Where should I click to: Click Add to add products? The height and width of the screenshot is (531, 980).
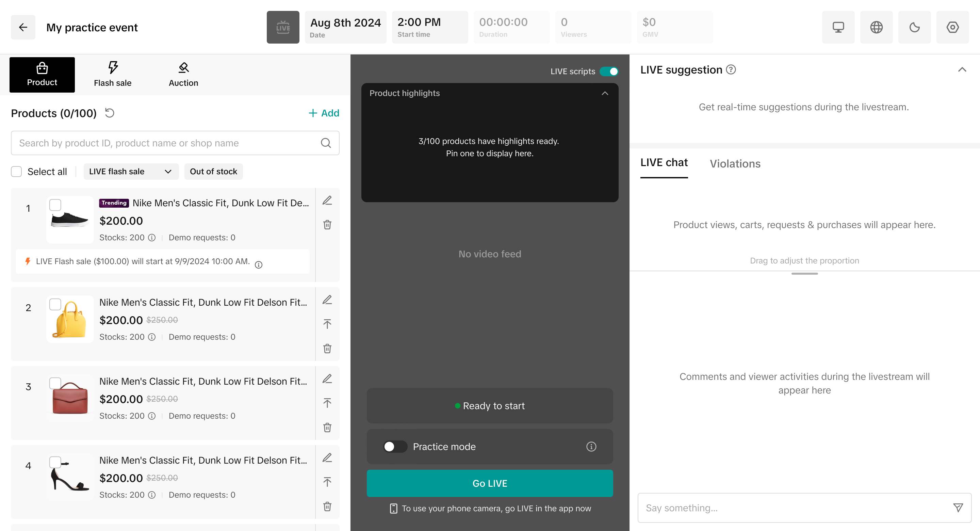[x=324, y=113]
